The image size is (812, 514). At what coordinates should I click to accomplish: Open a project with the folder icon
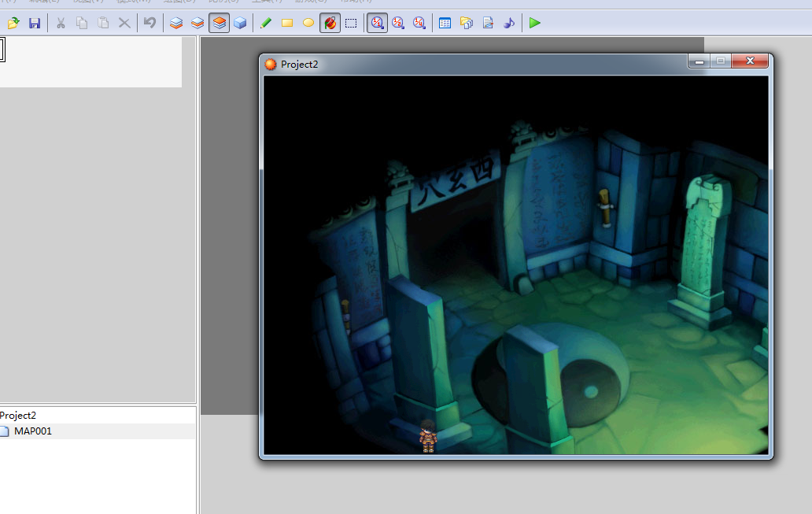pos(13,23)
